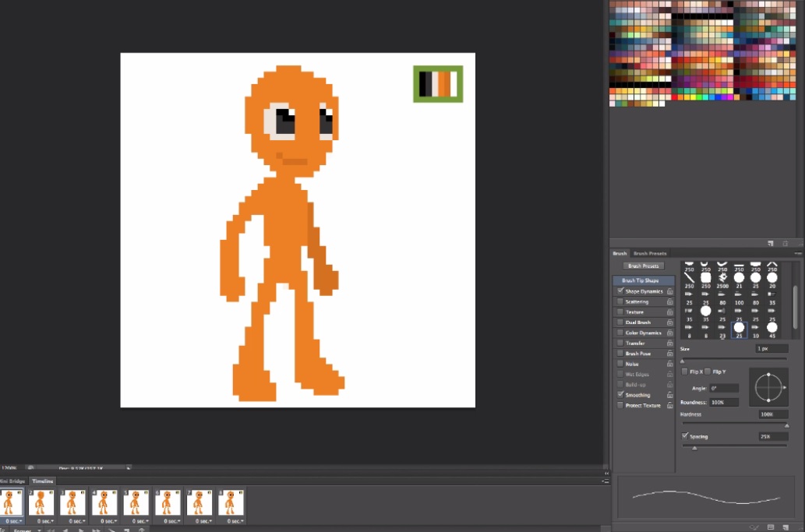Viewport: 805px width, 532px height.
Task: Switch to the Brush Presets tab
Action: pos(650,253)
